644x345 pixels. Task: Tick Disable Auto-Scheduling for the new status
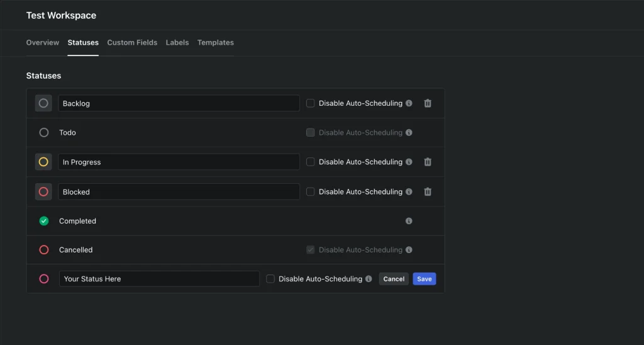pos(270,279)
